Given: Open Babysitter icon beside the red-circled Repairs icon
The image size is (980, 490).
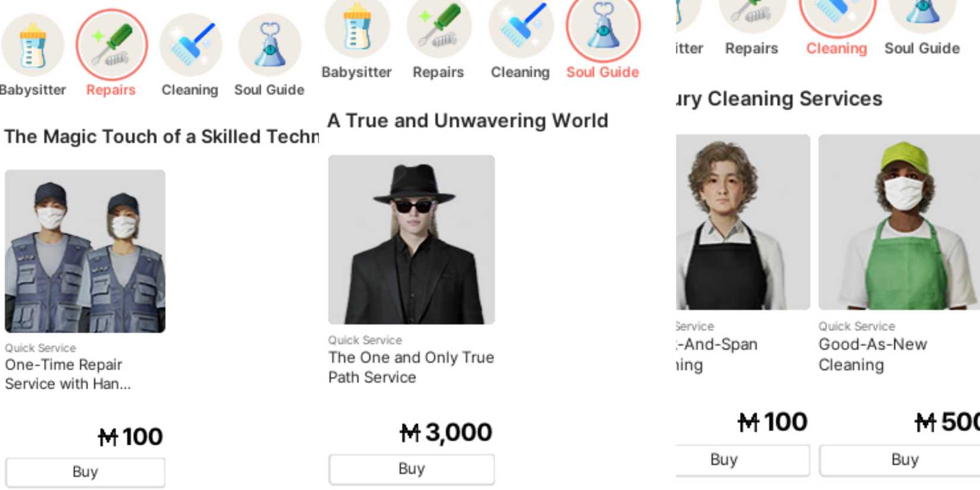Looking at the screenshot, I should coord(33,45).
